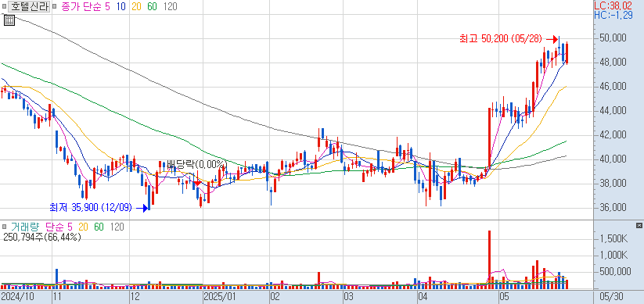Click the 2025/01 date axis label
The width and height of the screenshot is (644, 304).
point(219,296)
